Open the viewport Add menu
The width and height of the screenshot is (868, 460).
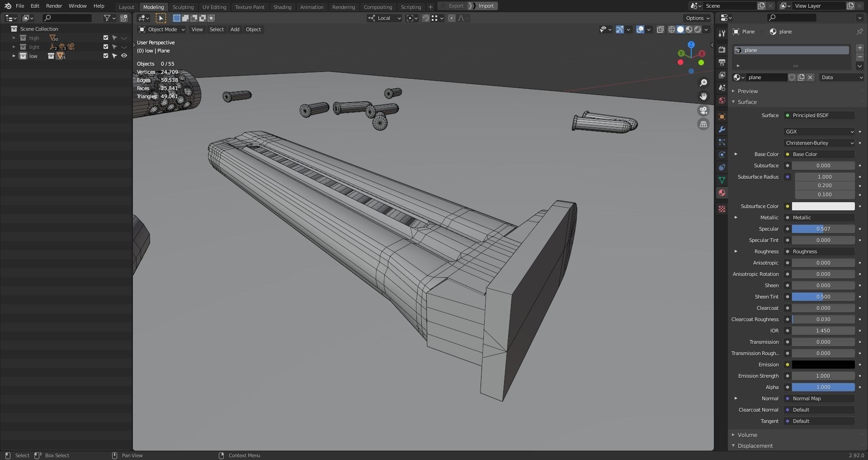tap(235, 29)
